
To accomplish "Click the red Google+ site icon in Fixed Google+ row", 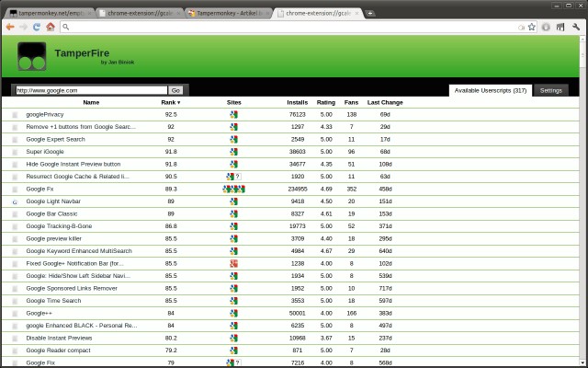I will pyautogui.click(x=233, y=264).
